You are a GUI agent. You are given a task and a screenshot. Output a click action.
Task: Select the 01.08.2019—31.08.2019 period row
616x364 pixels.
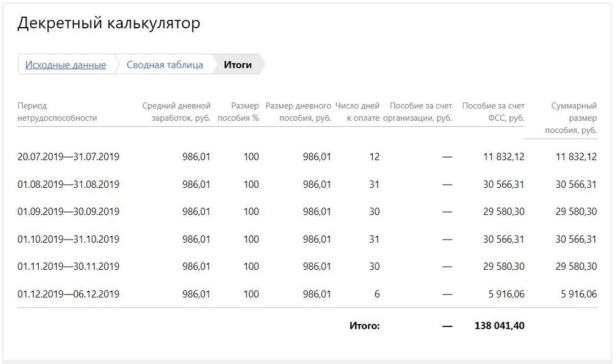307,184
